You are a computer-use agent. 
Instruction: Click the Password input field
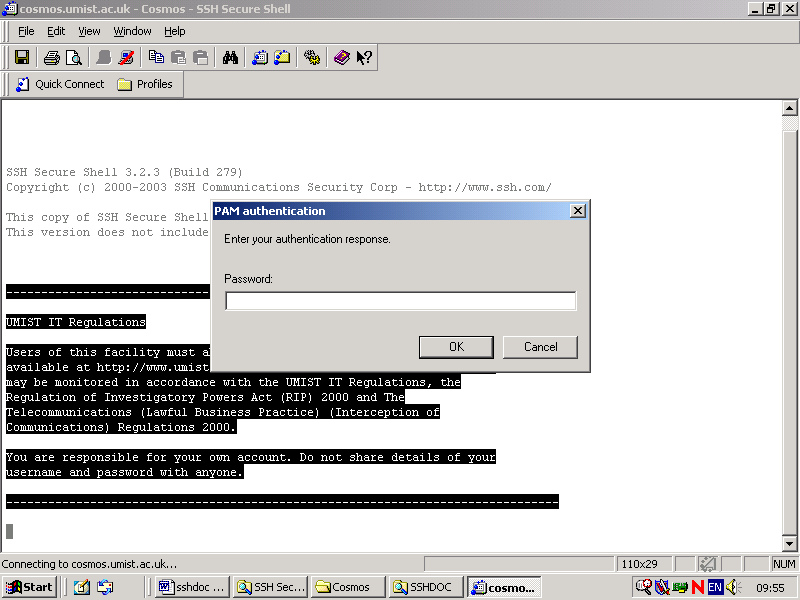[x=400, y=301]
